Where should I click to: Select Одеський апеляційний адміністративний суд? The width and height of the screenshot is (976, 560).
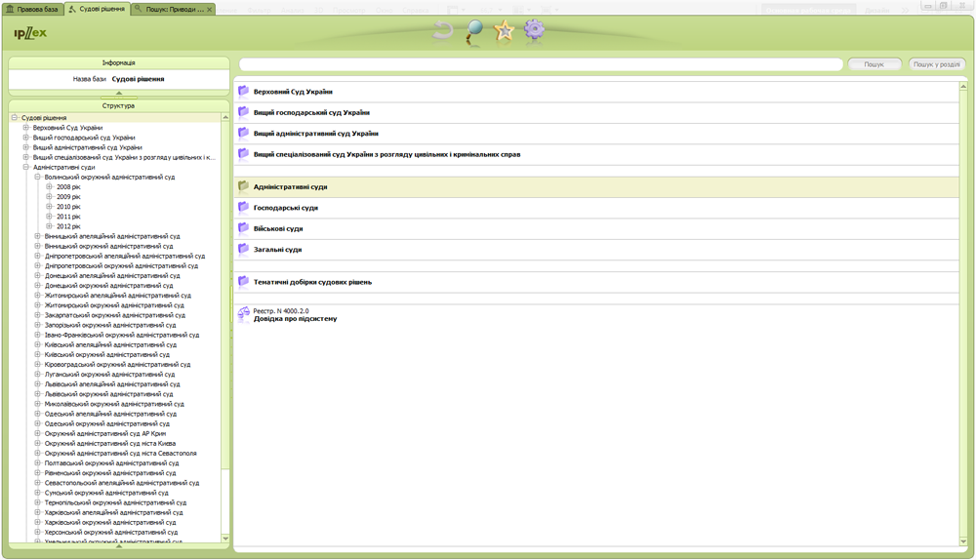[110, 414]
